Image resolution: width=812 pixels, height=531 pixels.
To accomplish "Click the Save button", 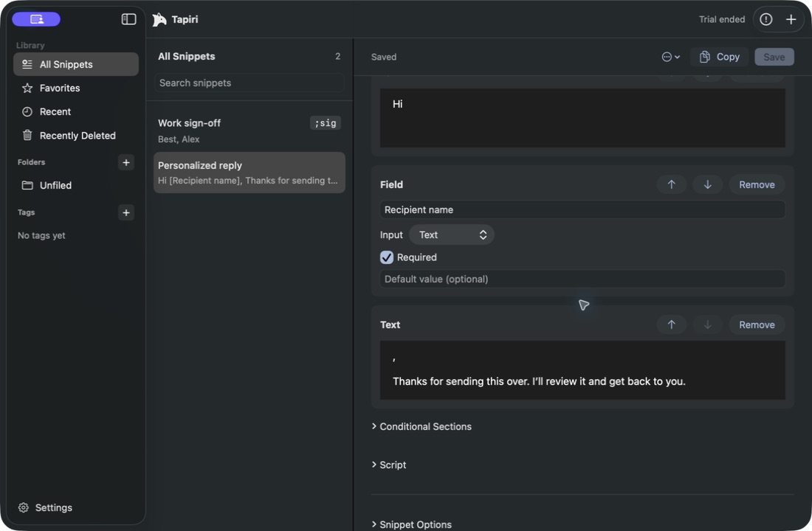I will [x=774, y=57].
